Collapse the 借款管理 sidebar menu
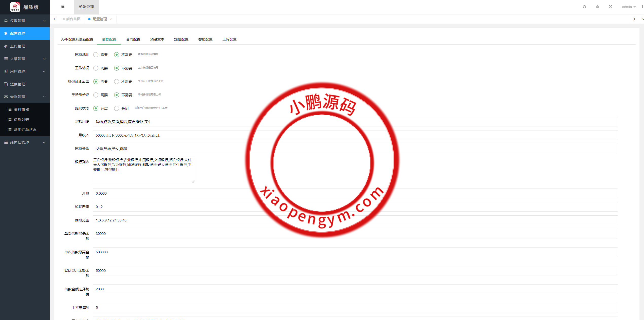The width and height of the screenshot is (644, 320). pos(25,97)
